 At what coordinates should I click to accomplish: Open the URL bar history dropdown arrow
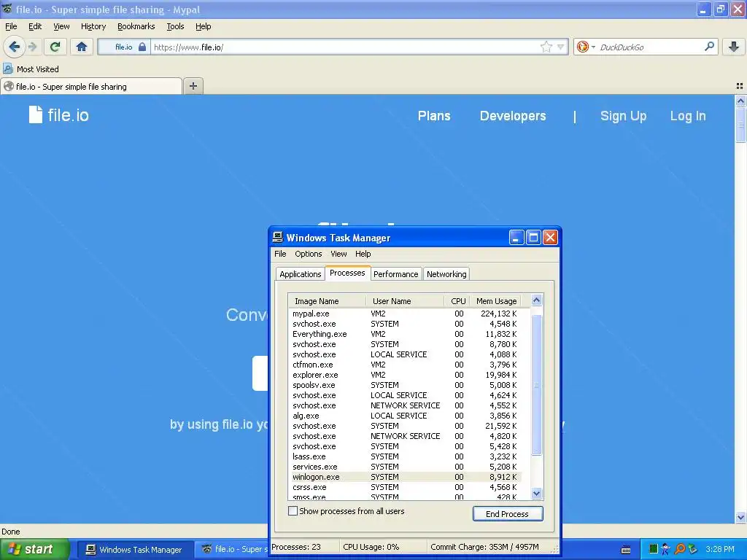pos(561,47)
